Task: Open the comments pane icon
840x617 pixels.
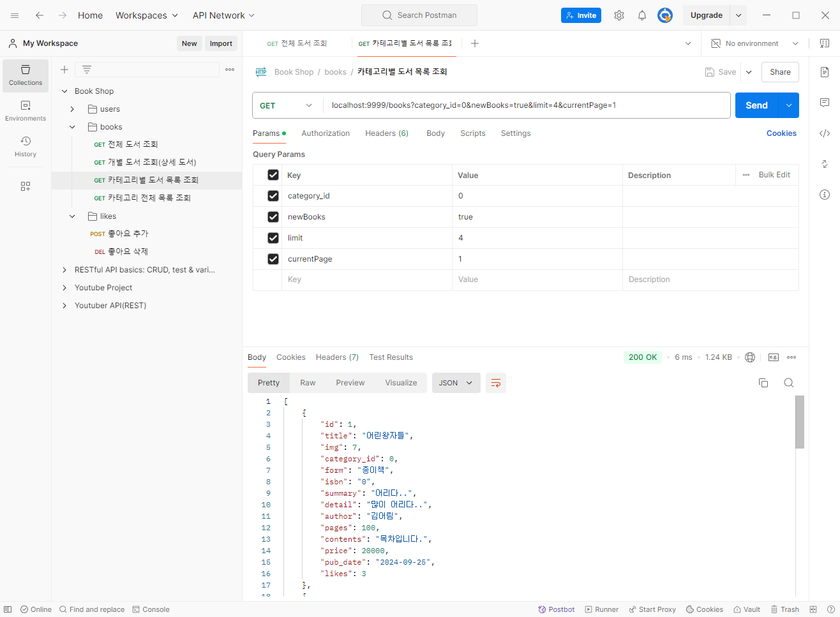Action: 825,103
